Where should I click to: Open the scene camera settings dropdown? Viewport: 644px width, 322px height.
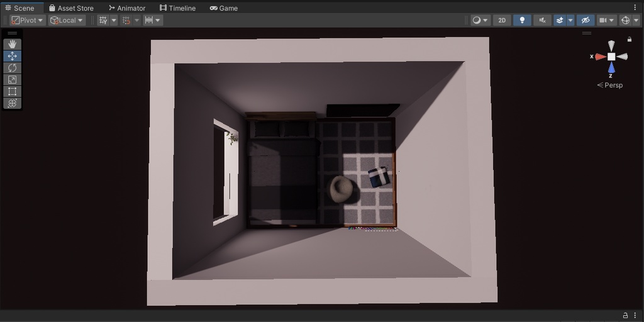pos(607,20)
